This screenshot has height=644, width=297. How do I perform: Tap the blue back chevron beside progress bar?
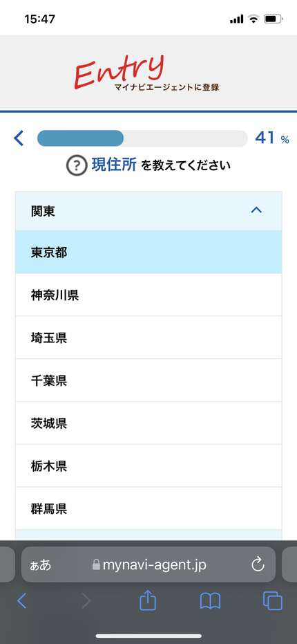click(19, 138)
